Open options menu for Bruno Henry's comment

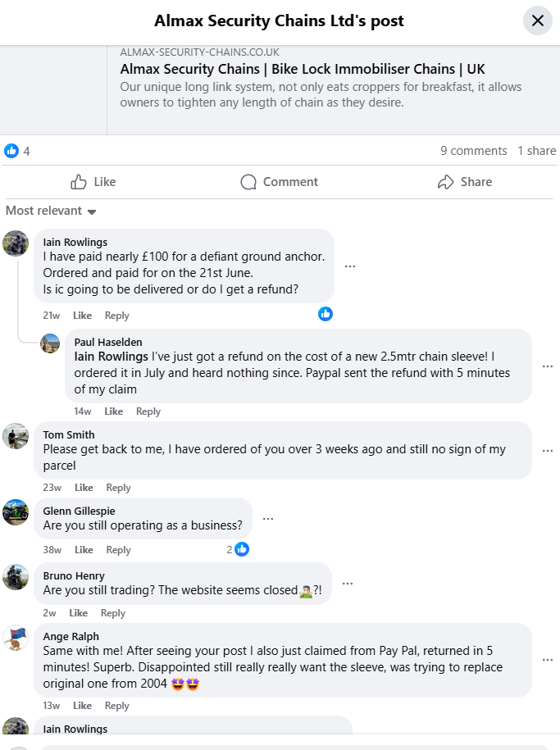click(x=348, y=584)
